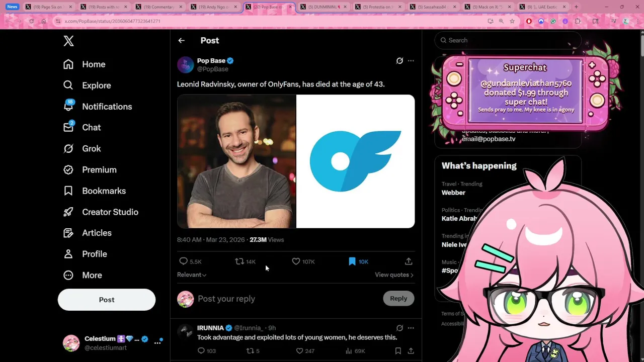The image size is (644, 362).
Task: Share the Pop Base post
Action: (409, 261)
